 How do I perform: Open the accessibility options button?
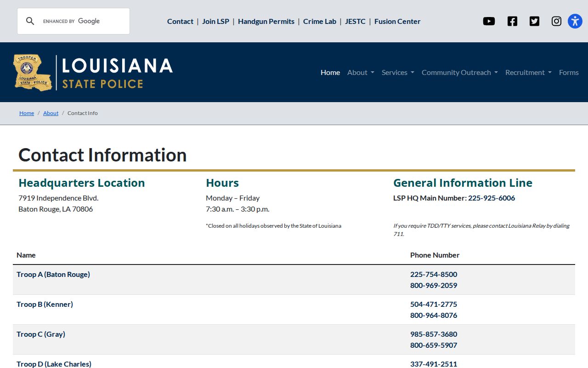point(575,21)
